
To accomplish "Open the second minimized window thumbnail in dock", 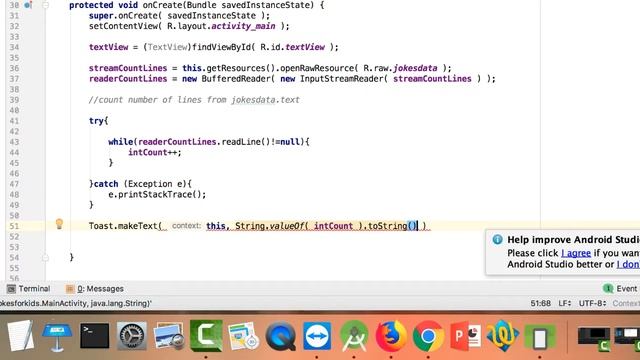I will click(628, 338).
